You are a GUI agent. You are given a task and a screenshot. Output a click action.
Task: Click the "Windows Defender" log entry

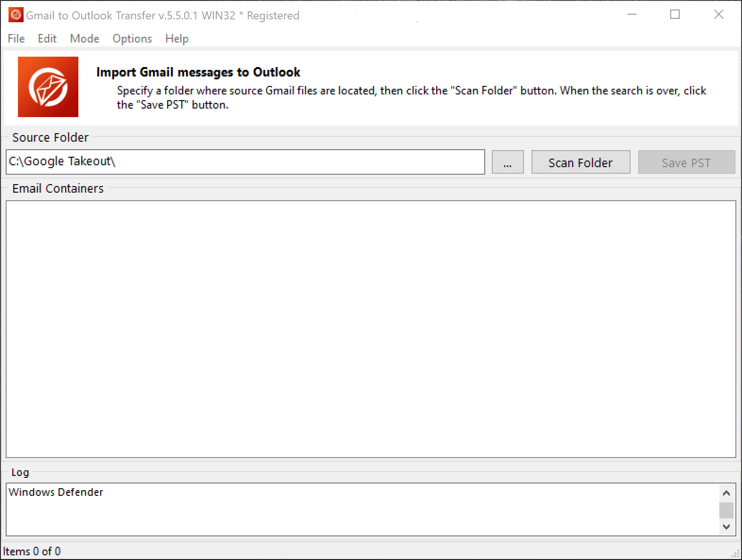[56, 492]
